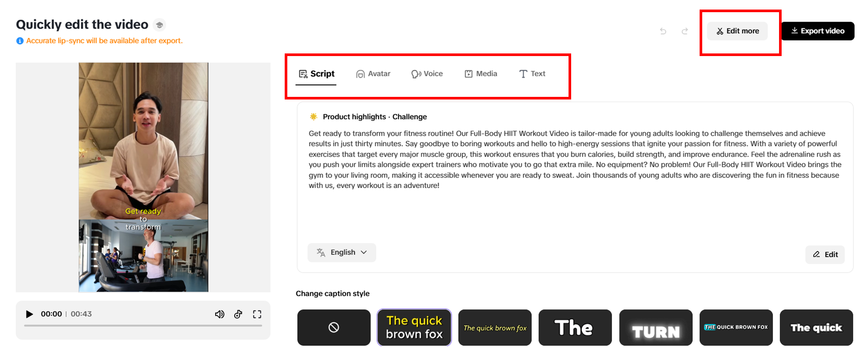Image resolution: width=868 pixels, height=348 pixels.
Task: Pick the 'TURN' glow caption style
Action: tap(656, 328)
